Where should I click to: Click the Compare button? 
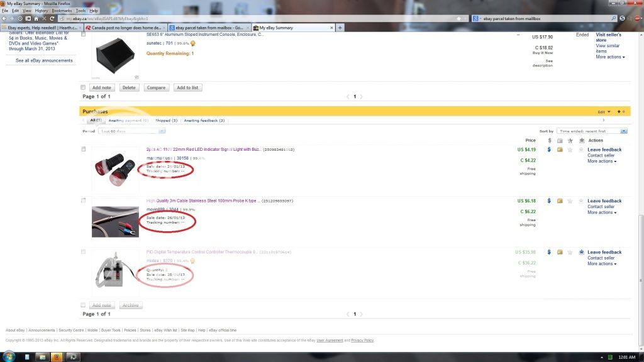click(156, 87)
